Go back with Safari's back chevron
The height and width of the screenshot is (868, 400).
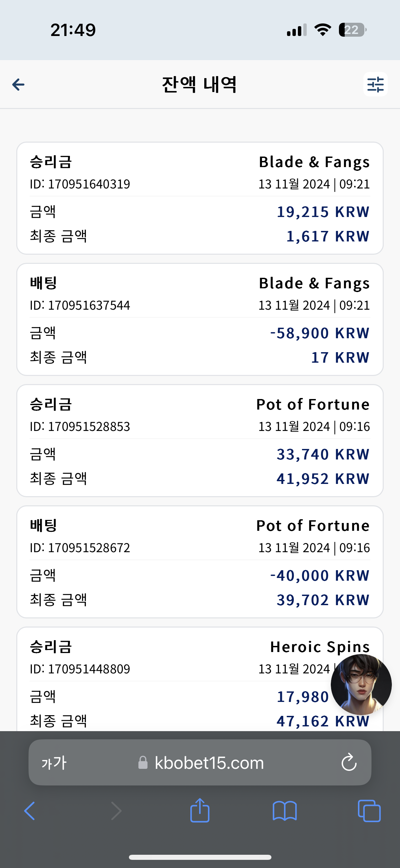(30, 811)
